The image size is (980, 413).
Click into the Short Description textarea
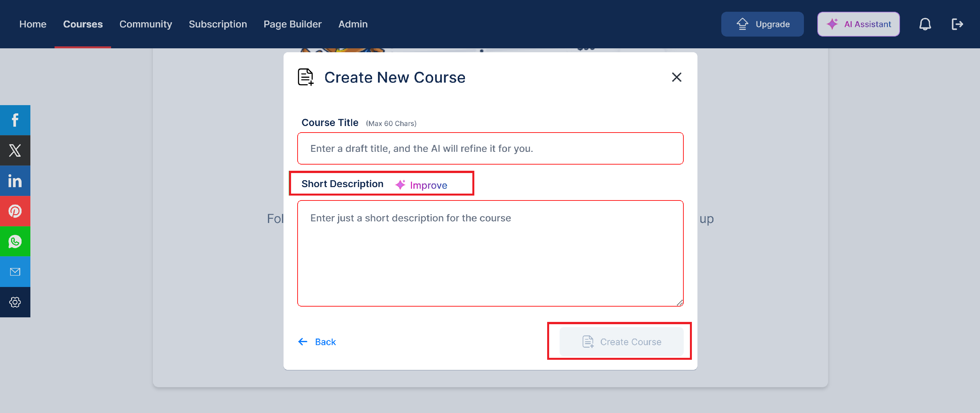(490, 253)
